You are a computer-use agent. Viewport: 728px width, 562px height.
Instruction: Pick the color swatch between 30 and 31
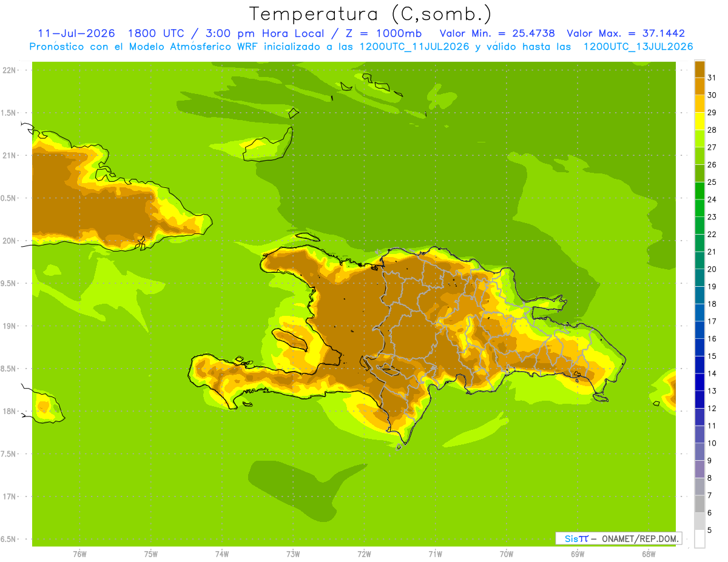[x=699, y=85]
